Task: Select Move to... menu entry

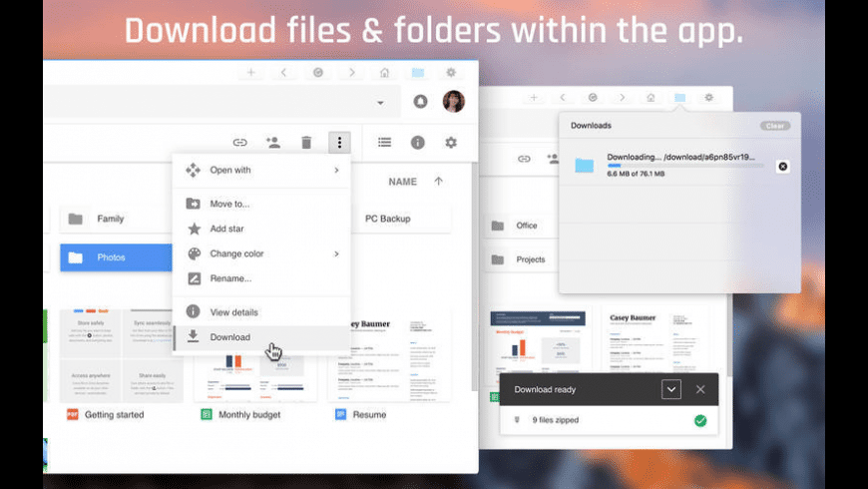Action: pos(261,204)
